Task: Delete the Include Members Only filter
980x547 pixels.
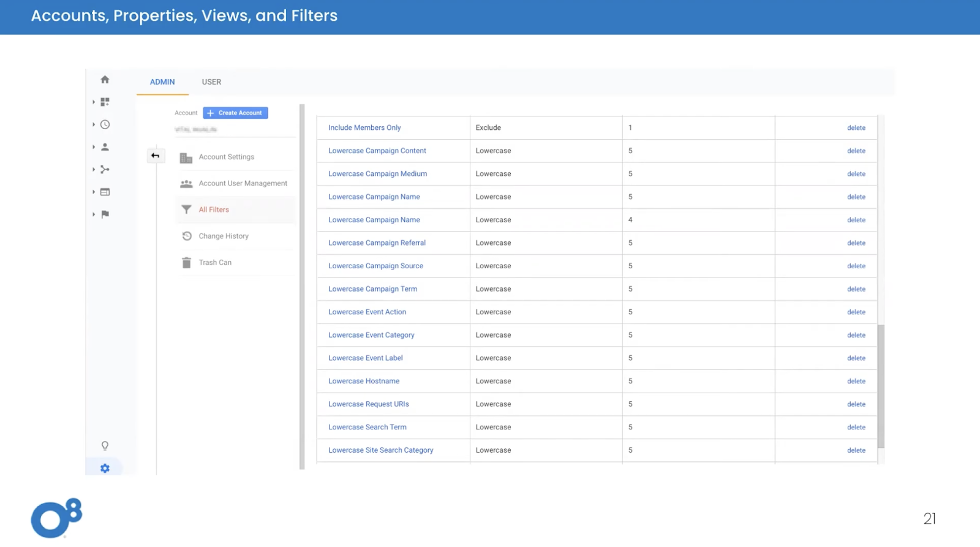Action: coord(856,128)
